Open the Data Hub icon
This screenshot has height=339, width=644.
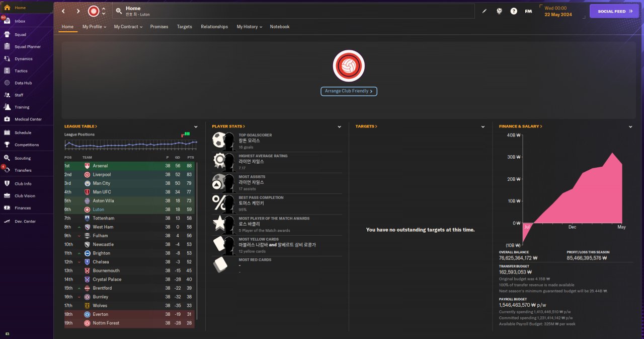click(7, 83)
